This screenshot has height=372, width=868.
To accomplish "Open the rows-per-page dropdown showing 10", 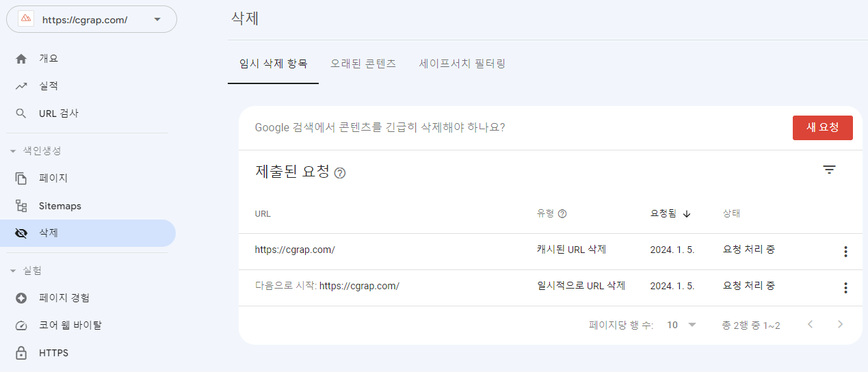I will [x=682, y=325].
